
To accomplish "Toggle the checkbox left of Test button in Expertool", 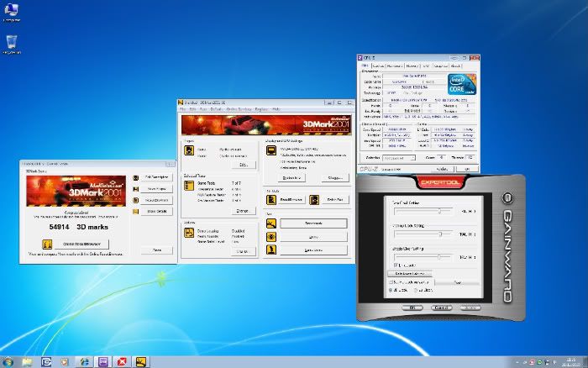I will (391, 281).
